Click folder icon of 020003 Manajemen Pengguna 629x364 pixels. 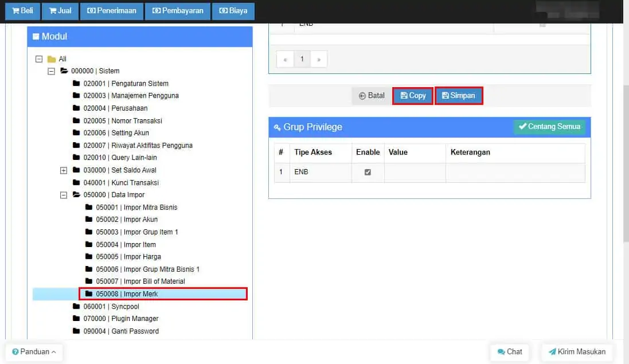tap(76, 95)
